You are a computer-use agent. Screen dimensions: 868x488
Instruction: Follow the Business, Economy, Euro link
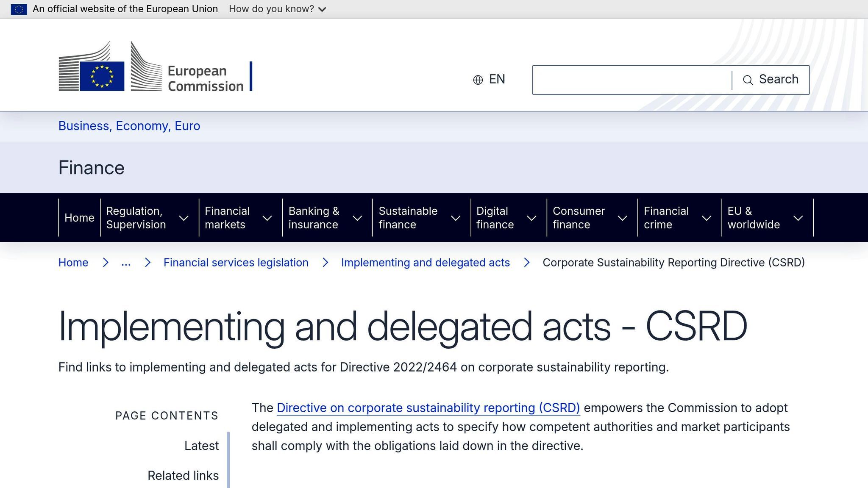pyautogui.click(x=129, y=125)
